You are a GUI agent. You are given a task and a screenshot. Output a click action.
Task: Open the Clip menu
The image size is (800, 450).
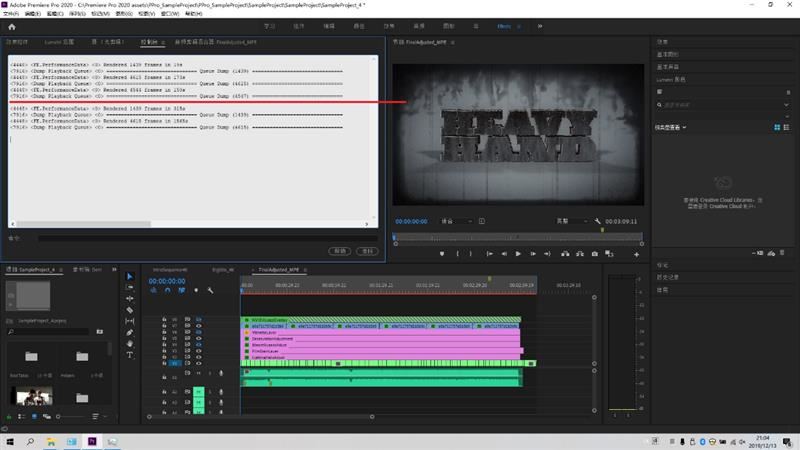point(55,14)
